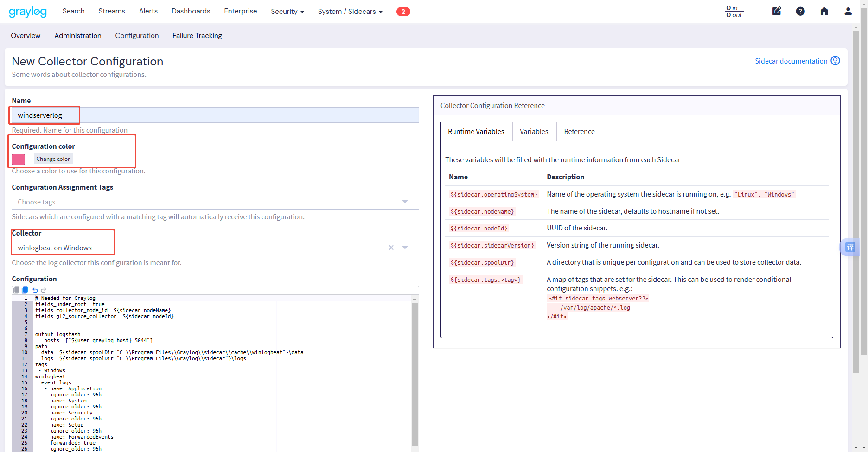Click the Sidecar documentation lightbulb icon
Image resolution: width=868 pixels, height=452 pixels.
click(835, 61)
